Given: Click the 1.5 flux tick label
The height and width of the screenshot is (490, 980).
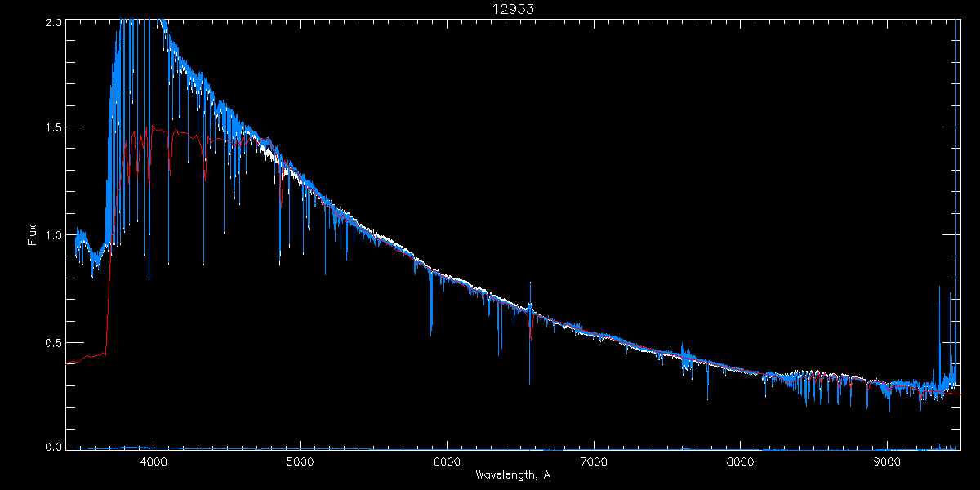Looking at the screenshot, I should click(x=54, y=127).
